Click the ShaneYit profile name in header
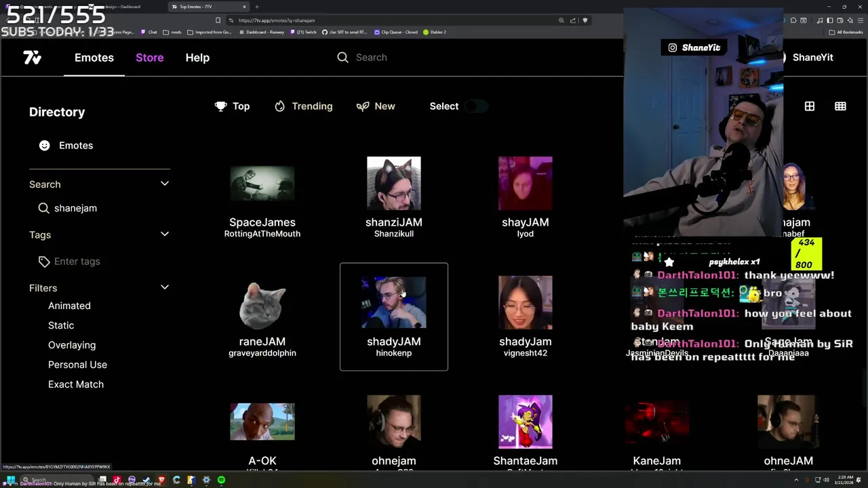Image resolution: width=868 pixels, height=488 pixels. tap(812, 58)
